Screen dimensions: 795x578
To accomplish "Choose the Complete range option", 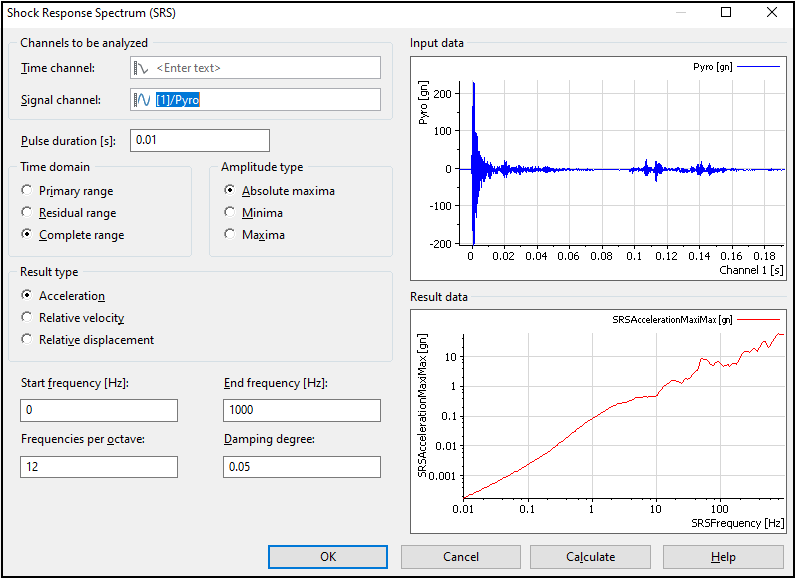I will coord(27,235).
